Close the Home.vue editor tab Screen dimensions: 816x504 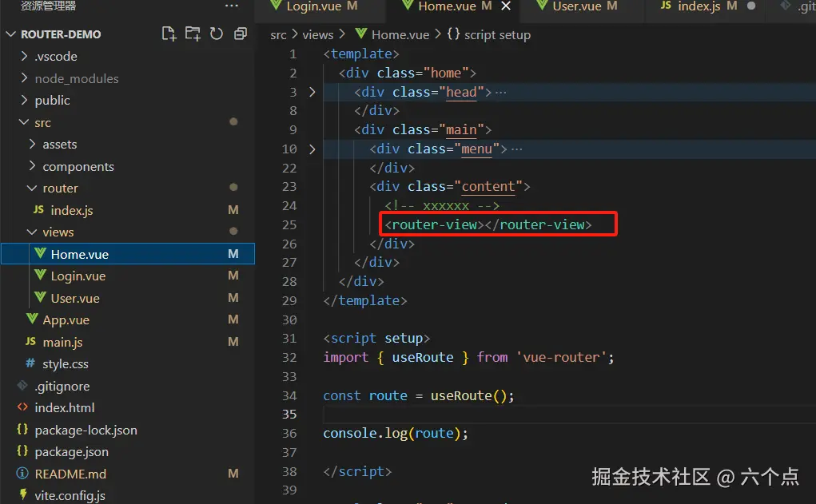point(506,6)
